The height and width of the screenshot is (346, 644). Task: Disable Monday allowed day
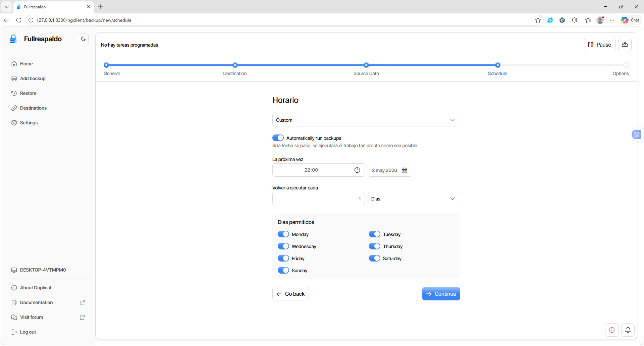[x=283, y=234]
